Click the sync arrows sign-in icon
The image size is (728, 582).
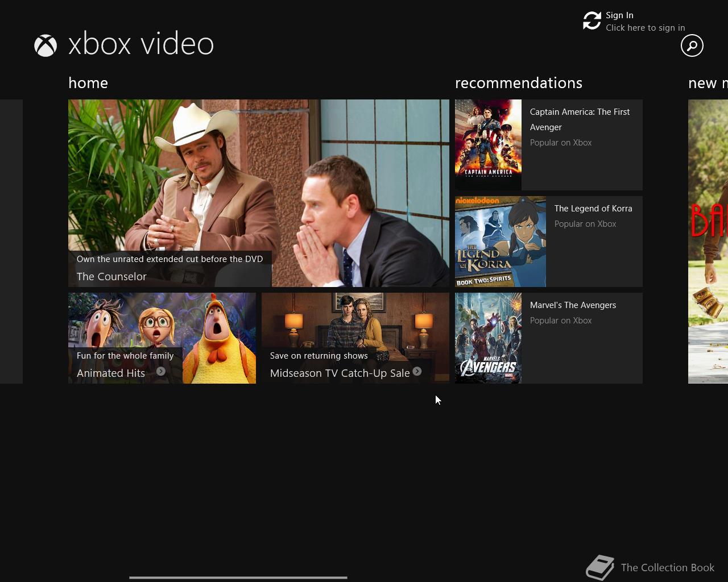click(592, 21)
